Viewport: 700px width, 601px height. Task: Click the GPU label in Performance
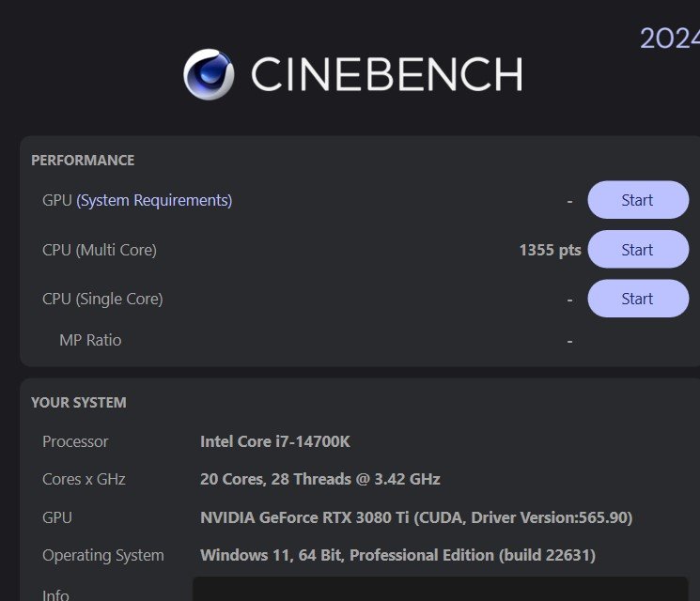(x=57, y=200)
